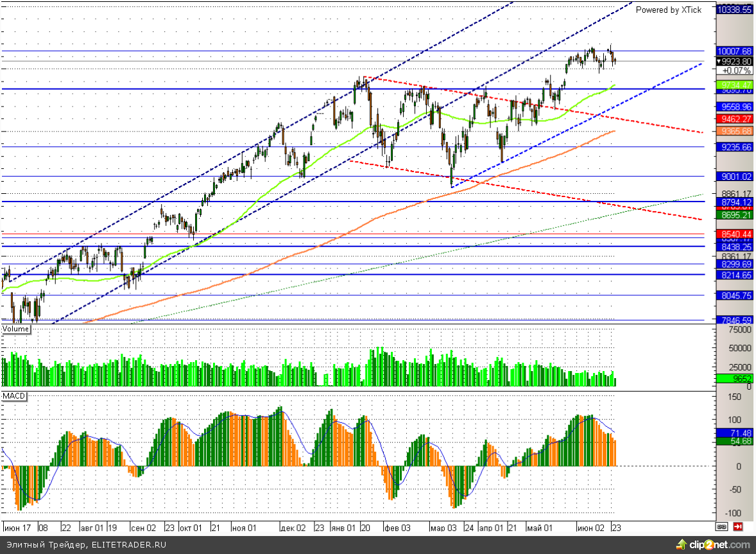This screenshot has height=554, width=756.
Task: Click the MACD value label 71.48
Action: (x=734, y=433)
